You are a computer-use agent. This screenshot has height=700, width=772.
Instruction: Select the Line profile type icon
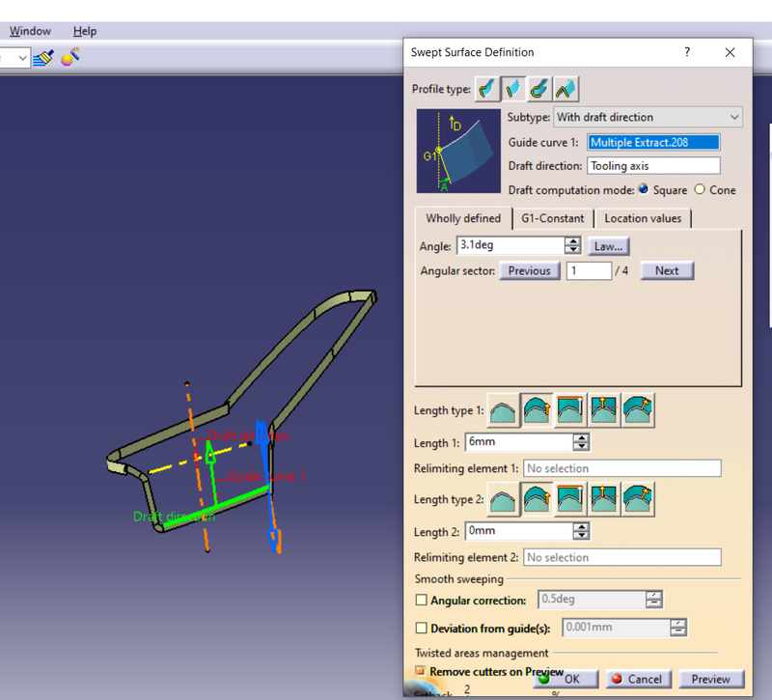512,88
